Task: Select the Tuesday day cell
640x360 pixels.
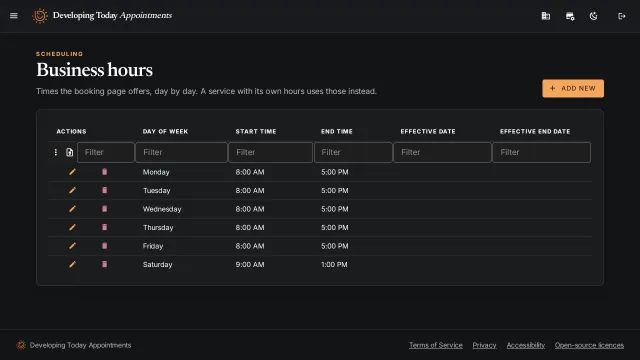Action: [156, 191]
